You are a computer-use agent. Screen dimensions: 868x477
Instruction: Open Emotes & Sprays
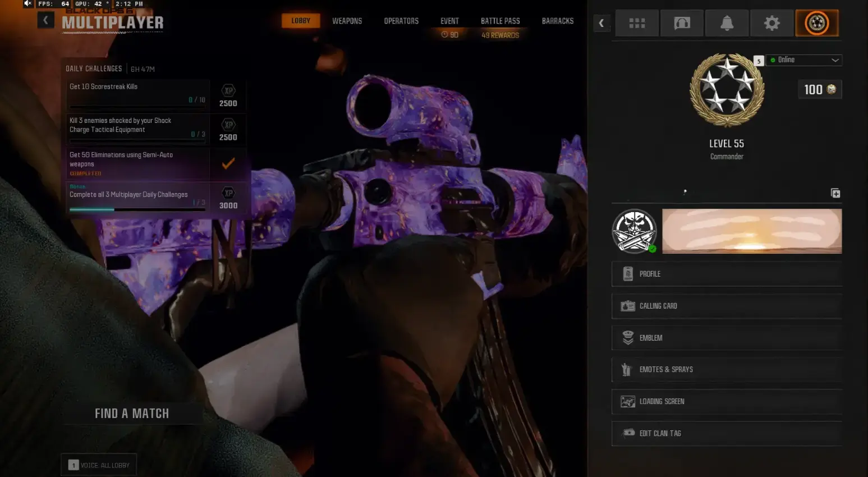(x=727, y=369)
